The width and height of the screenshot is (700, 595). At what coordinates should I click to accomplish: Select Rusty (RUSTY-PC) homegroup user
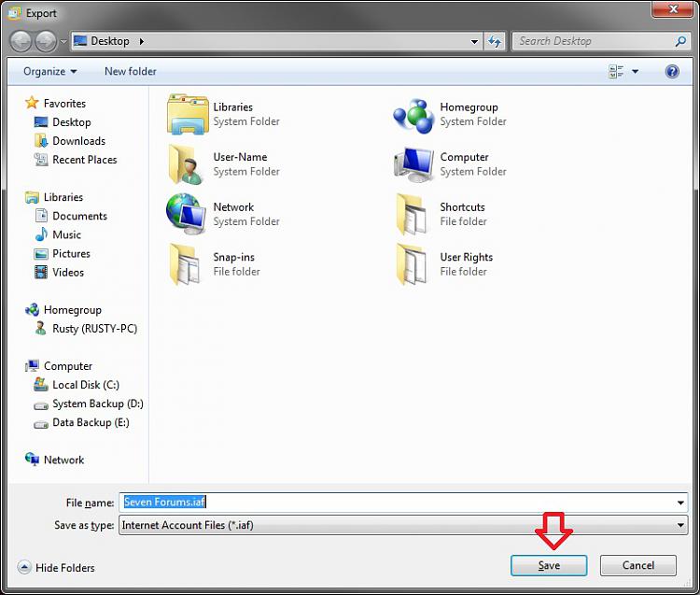[x=86, y=328]
